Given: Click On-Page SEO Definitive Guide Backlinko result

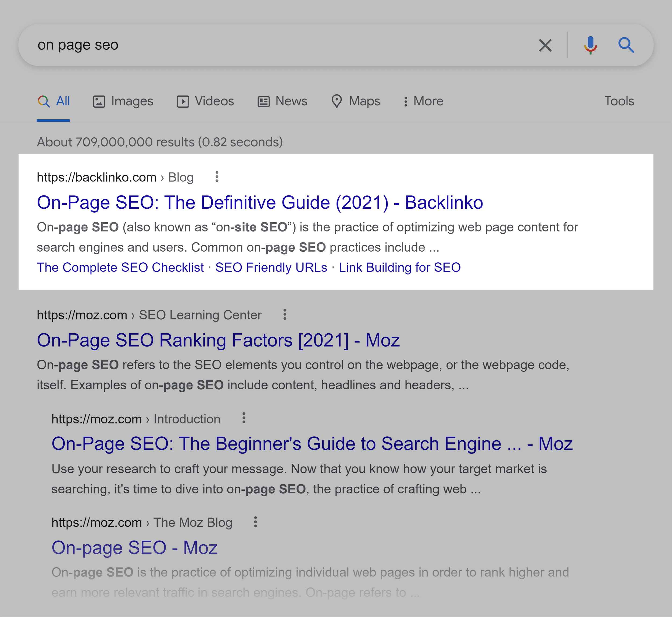Looking at the screenshot, I should click(260, 202).
